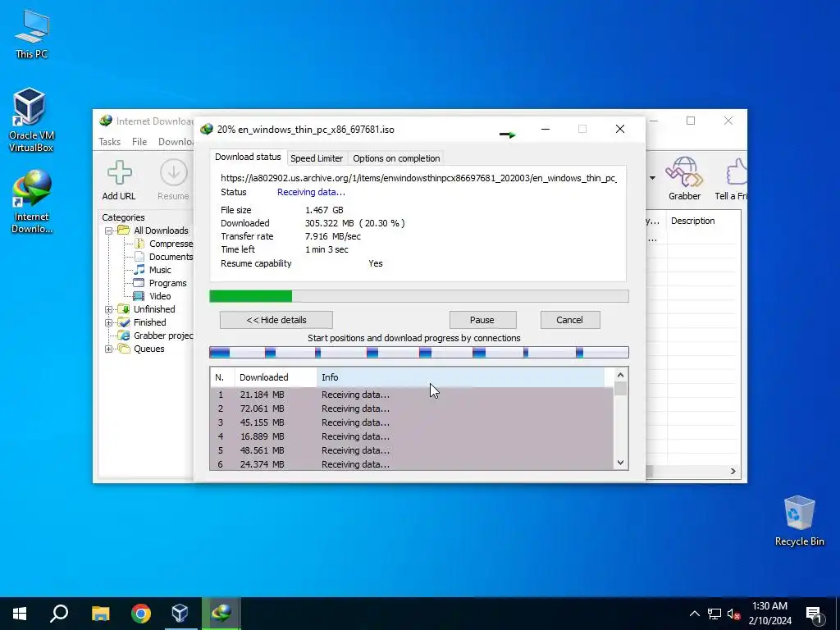The image size is (840, 630).
Task: Open Grabber tool in IDM toolbar
Action: pyautogui.click(x=684, y=179)
